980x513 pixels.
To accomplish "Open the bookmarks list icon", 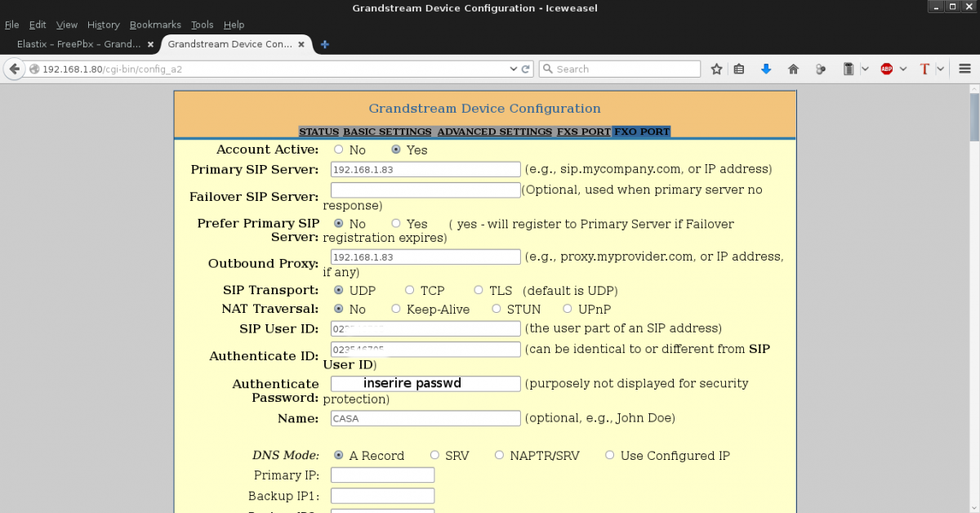I will pyautogui.click(x=739, y=69).
